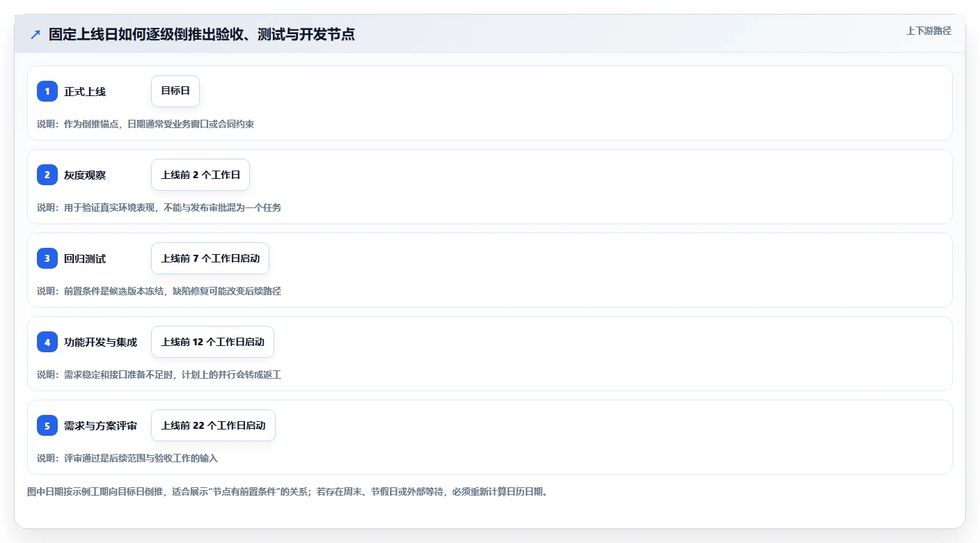
Task: Click the number 2 step badge
Action: (x=47, y=175)
